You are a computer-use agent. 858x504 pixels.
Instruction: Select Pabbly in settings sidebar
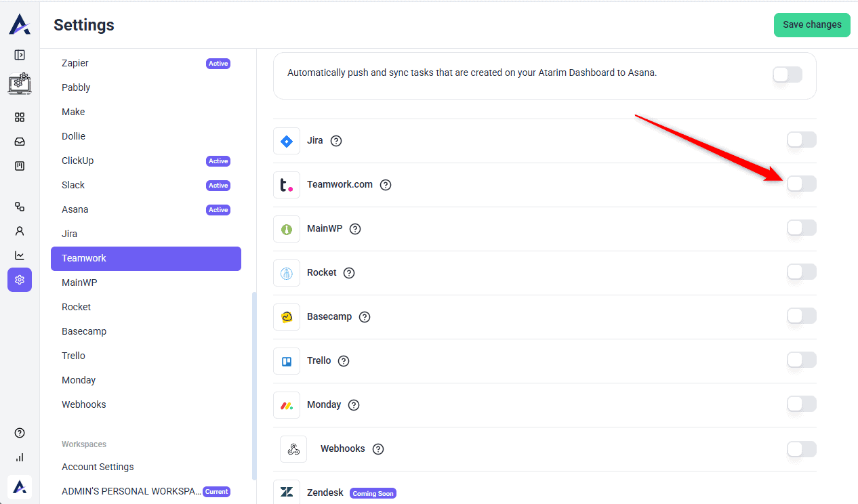click(146, 87)
